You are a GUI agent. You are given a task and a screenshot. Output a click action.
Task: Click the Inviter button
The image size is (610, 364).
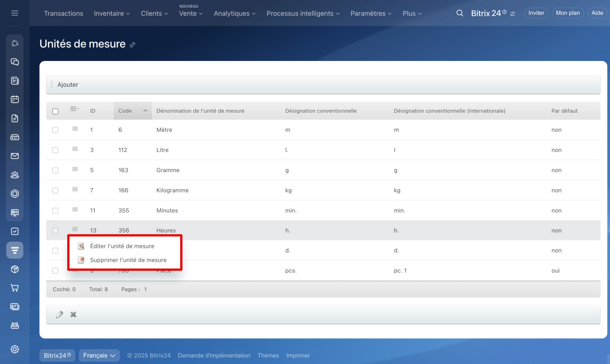[x=536, y=13]
